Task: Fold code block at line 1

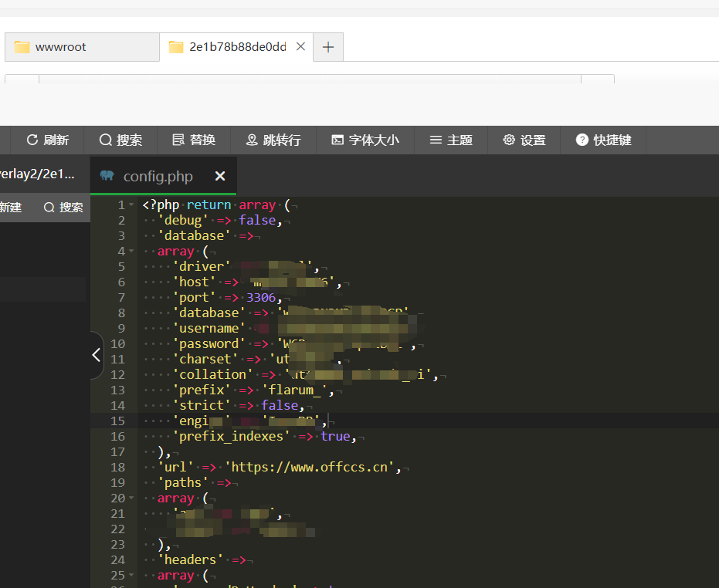Action: (131, 204)
